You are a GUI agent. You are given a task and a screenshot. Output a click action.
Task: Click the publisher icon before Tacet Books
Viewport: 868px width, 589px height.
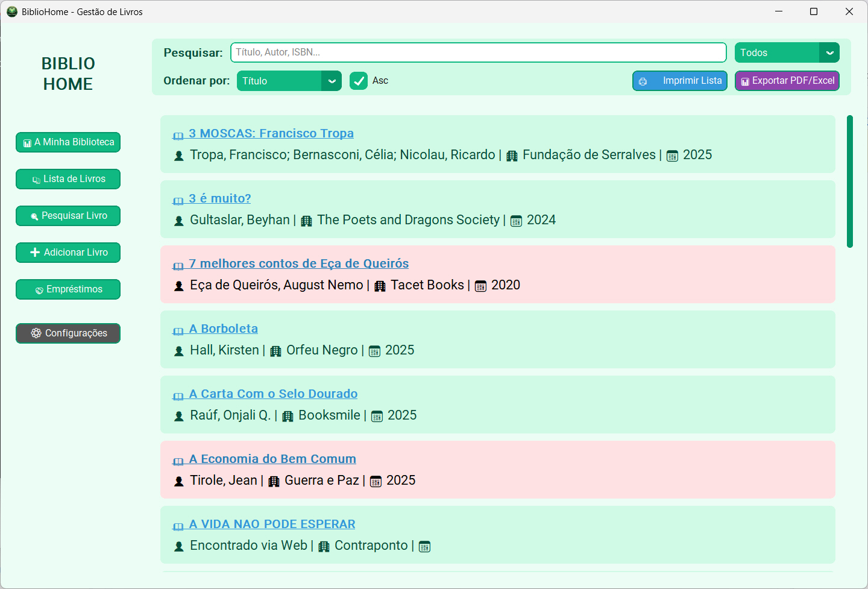pyautogui.click(x=380, y=286)
